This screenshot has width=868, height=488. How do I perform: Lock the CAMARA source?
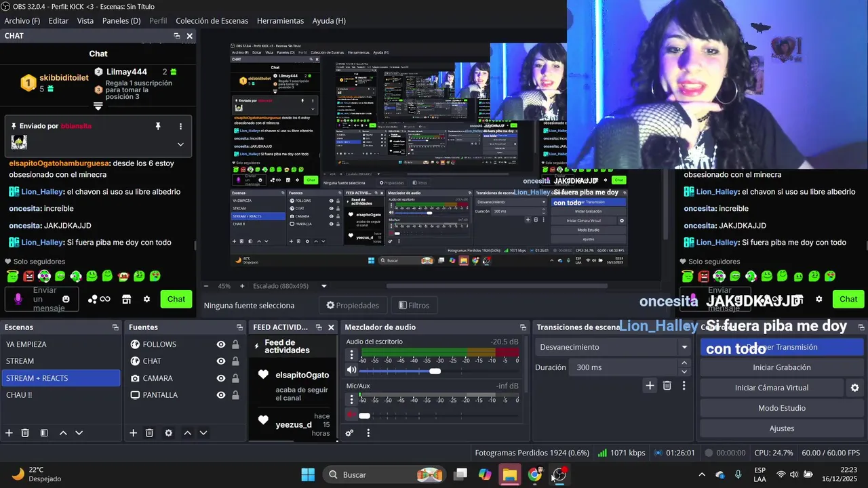pos(235,378)
